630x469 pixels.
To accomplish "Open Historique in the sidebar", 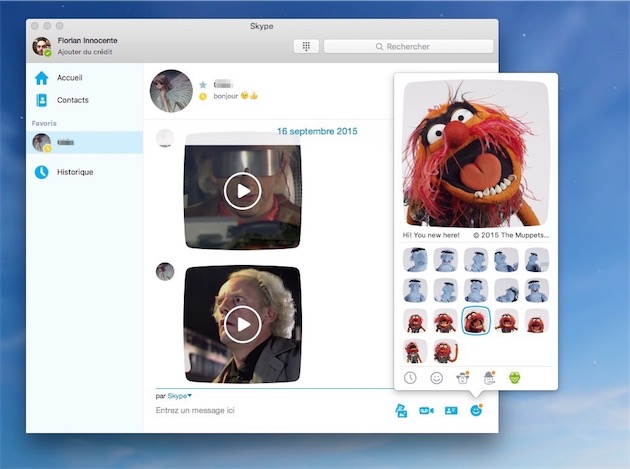I will [x=64, y=172].
